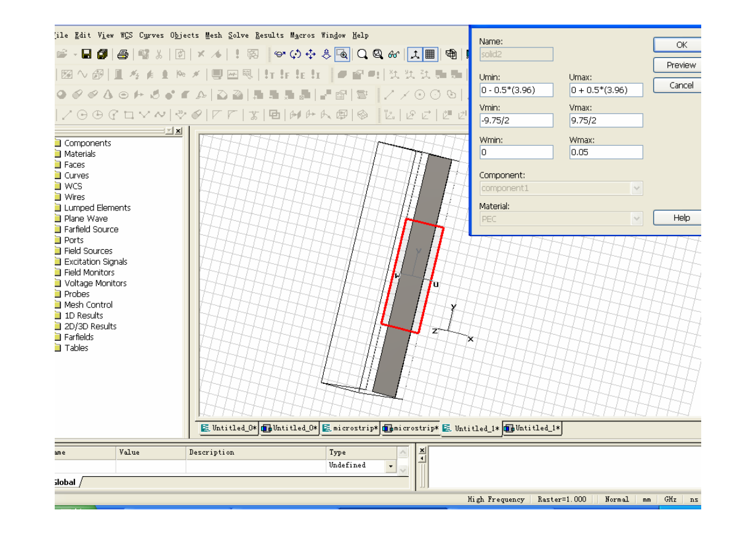
Task: Click the GHz unit in status bar
Action: 670,500
